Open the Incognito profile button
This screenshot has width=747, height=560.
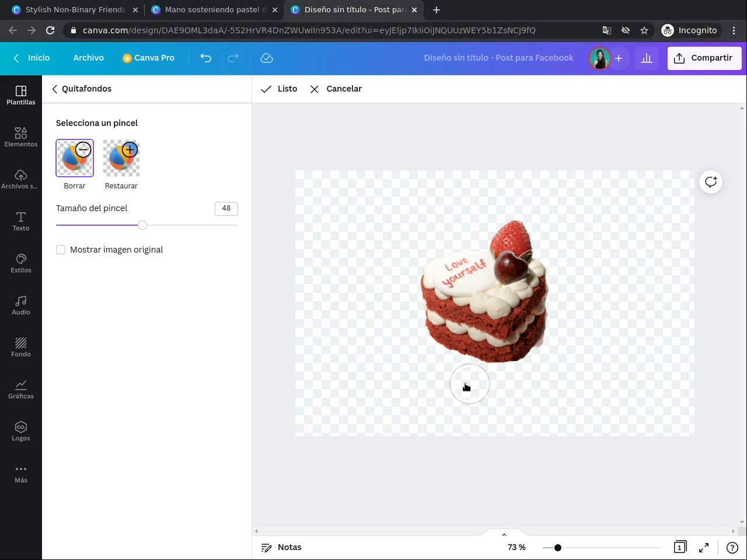pyautogui.click(x=689, y=30)
